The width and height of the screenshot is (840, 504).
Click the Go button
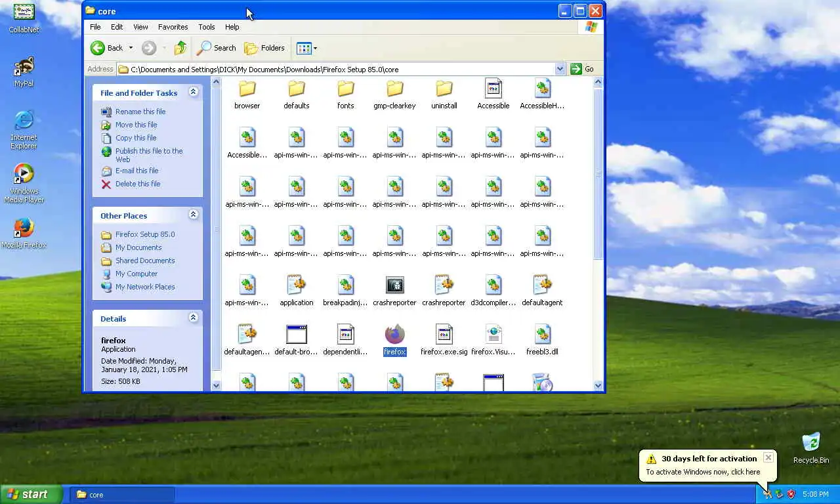point(582,69)
